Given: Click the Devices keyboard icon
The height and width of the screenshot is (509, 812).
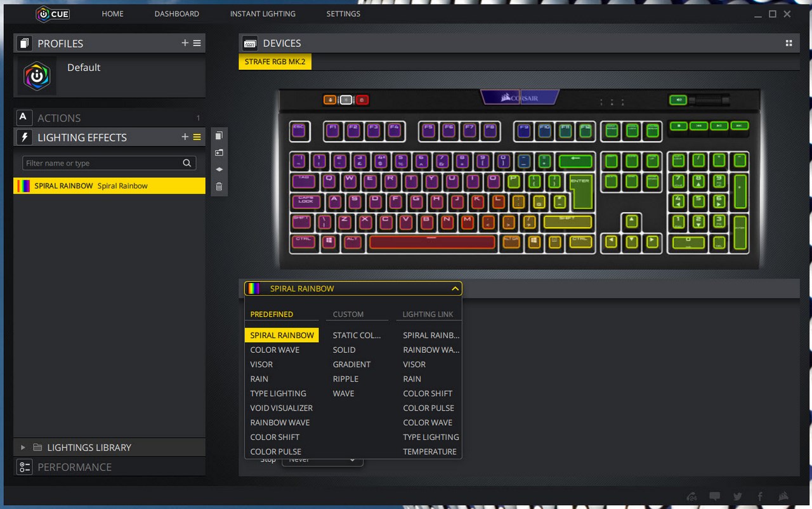Looking at the screenshot, I should coord(250,43).
